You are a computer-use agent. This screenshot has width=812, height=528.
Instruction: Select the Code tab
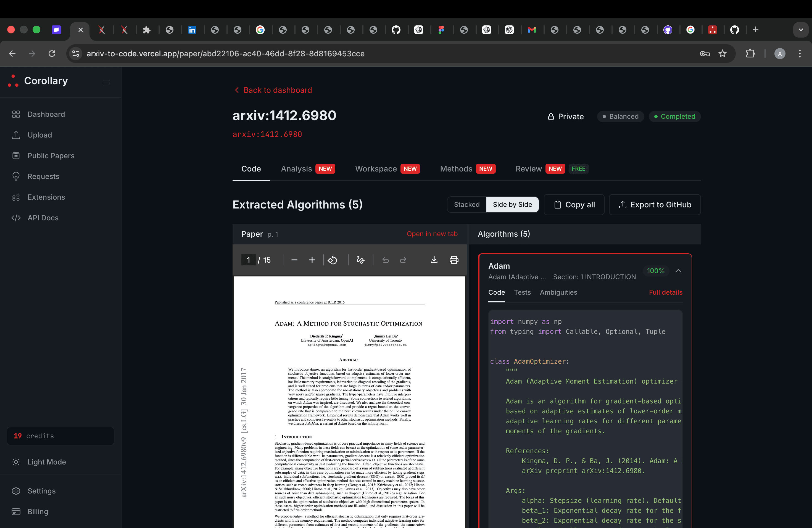[x=251, y=169]
